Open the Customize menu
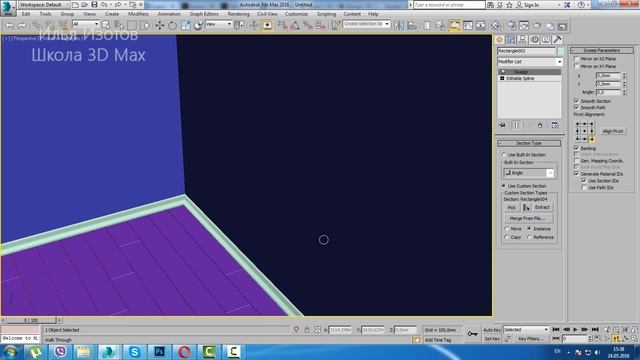 click(x=296, y=14)
